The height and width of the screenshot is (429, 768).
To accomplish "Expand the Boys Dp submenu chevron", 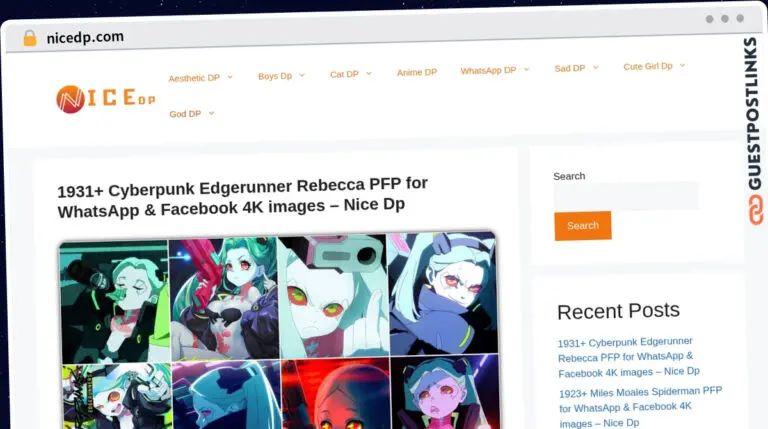I will tap(302, 75).
